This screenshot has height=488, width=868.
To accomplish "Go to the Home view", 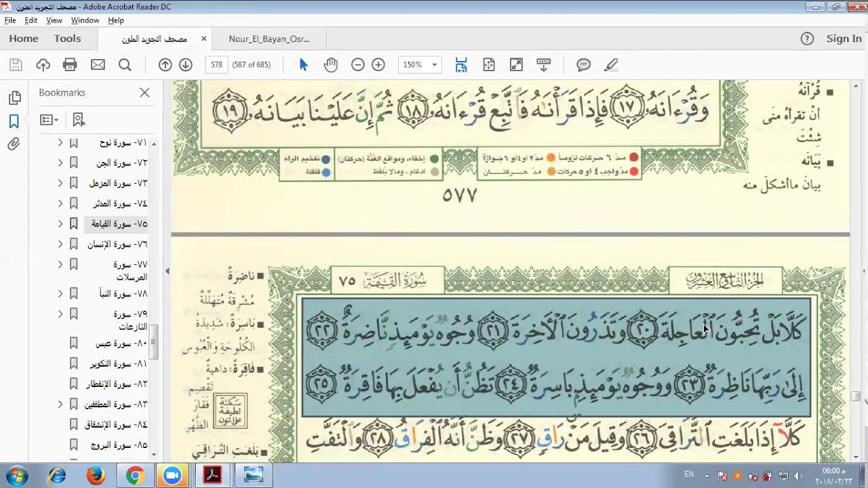I will coord(24,39).
